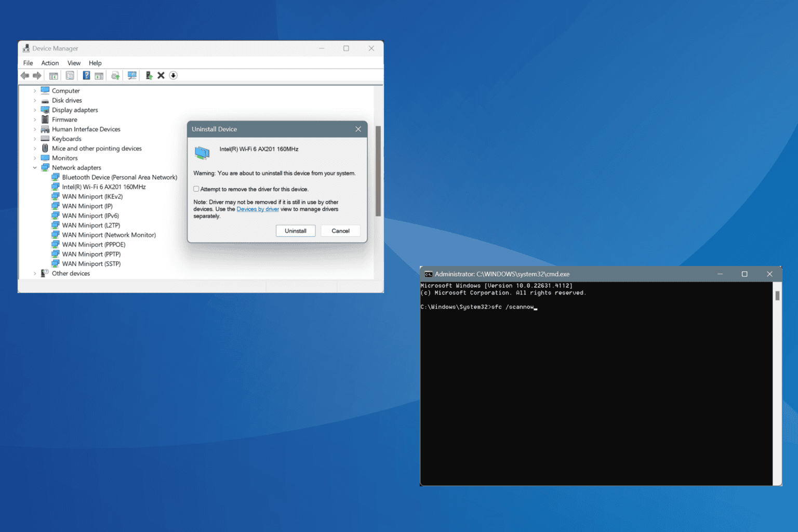Select WAN Miniport (L2TP)
Viewport: 798px width, 532px height.
tap(91, 225)
